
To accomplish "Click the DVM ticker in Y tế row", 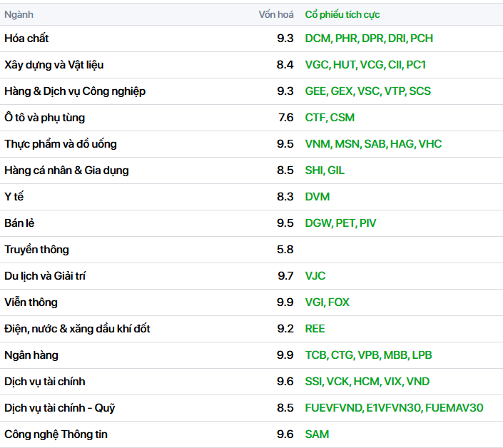I will (x=317, y=197).
